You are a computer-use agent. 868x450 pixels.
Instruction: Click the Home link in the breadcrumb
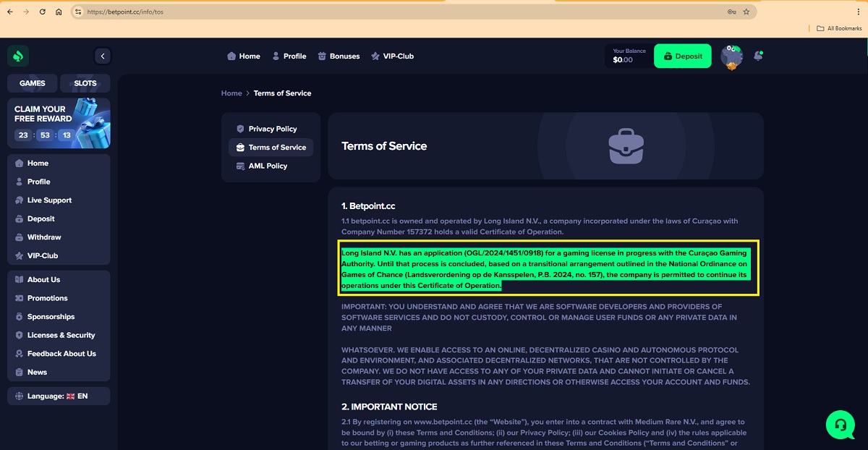point(231,93)
